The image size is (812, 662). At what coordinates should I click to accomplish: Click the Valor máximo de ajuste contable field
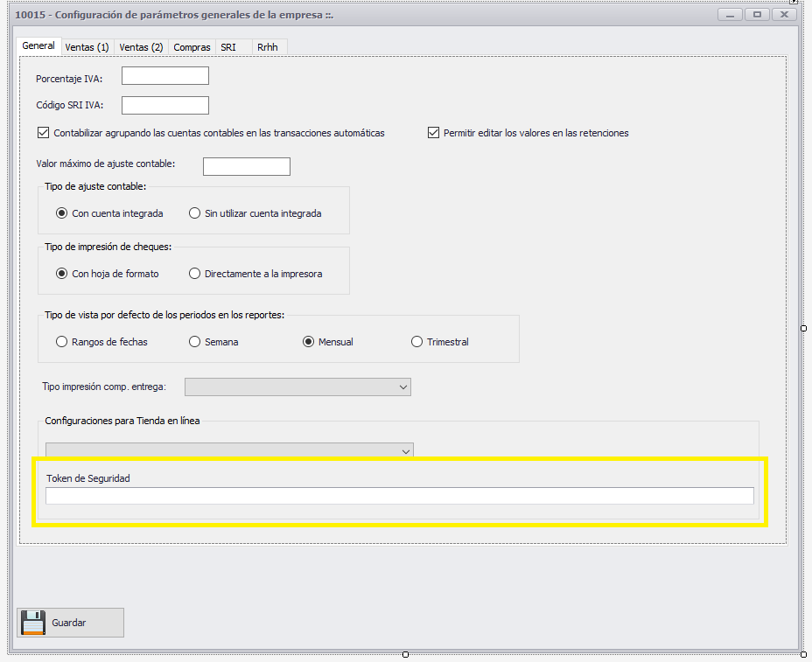(x=246, y=167)
